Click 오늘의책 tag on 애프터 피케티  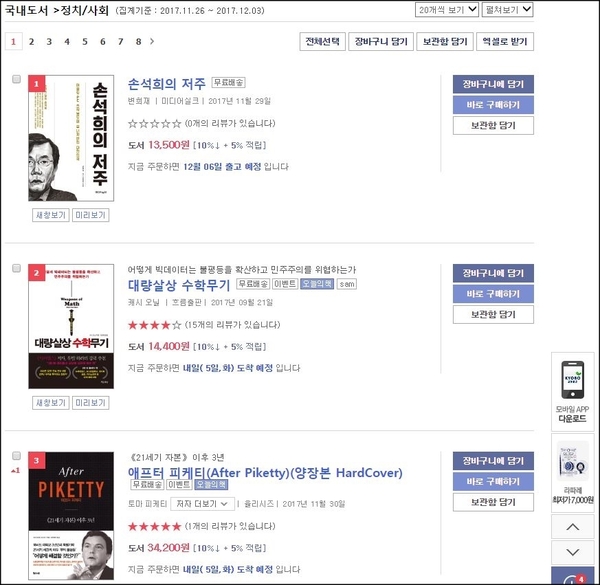(211, 484)
